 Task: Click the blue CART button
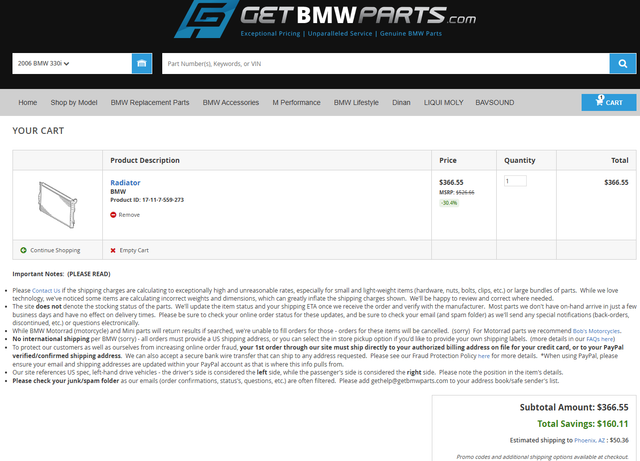click(609, 102)
